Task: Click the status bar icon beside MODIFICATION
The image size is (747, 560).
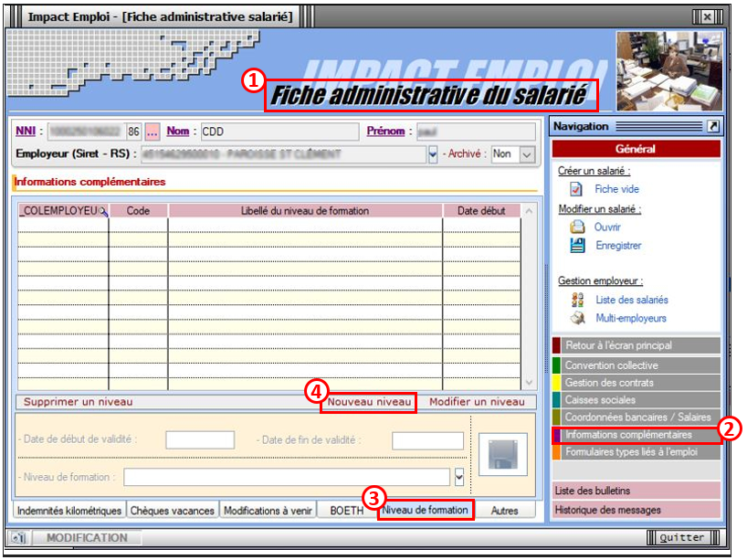Action: 18,537
